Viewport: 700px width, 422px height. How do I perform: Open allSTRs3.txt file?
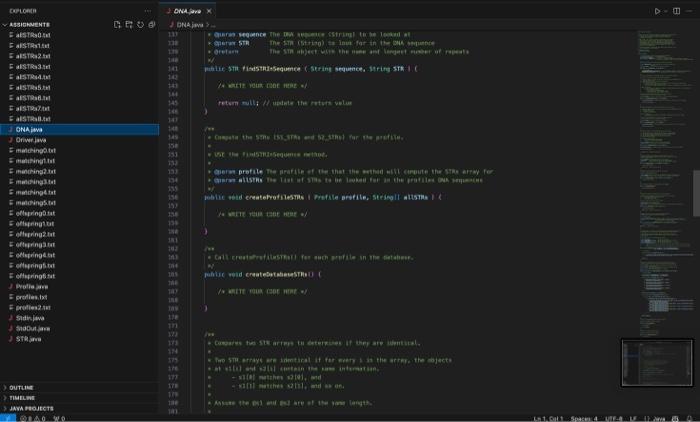pyautogui.click(x=33, y=67)
